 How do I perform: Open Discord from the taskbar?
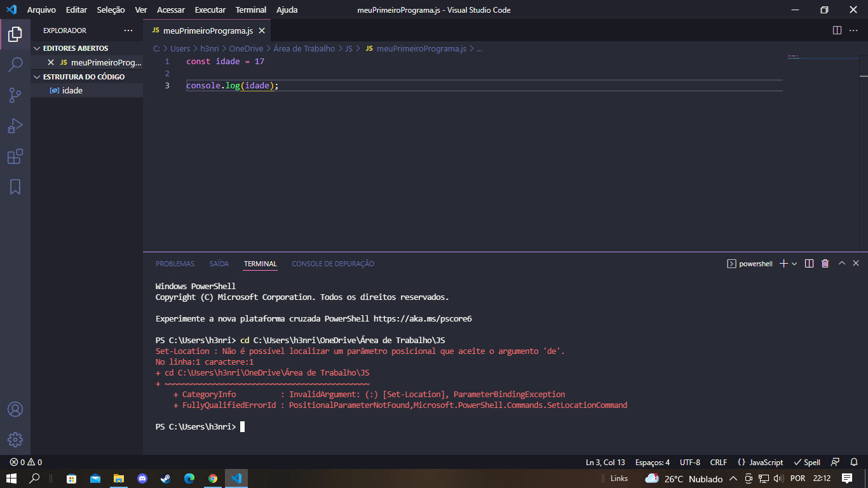142,478
